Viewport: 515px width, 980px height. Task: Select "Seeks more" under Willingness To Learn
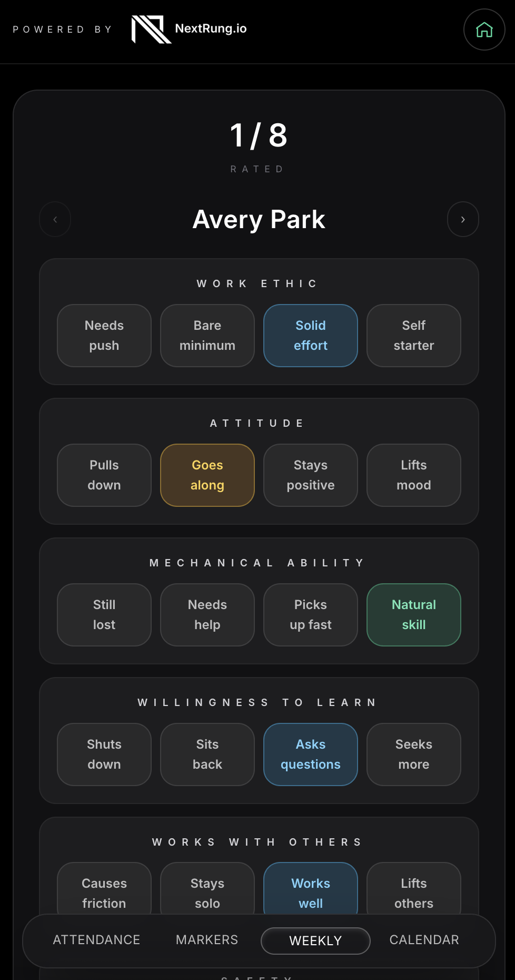click(413, 754)
